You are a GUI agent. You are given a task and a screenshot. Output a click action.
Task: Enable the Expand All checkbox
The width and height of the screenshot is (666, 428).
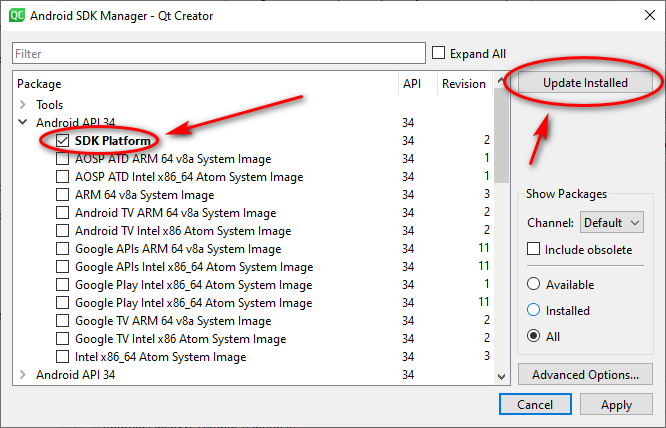(x=440, y=53)
